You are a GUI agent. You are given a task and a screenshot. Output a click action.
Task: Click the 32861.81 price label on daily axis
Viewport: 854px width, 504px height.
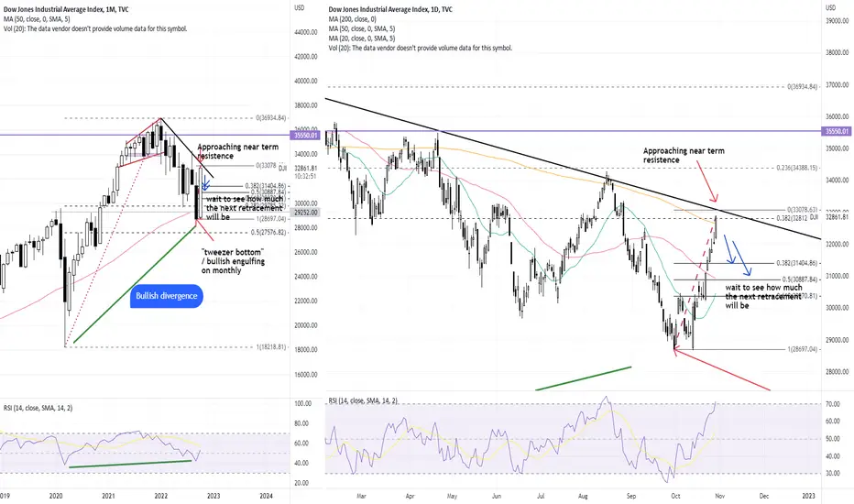(x=838, y=217)
